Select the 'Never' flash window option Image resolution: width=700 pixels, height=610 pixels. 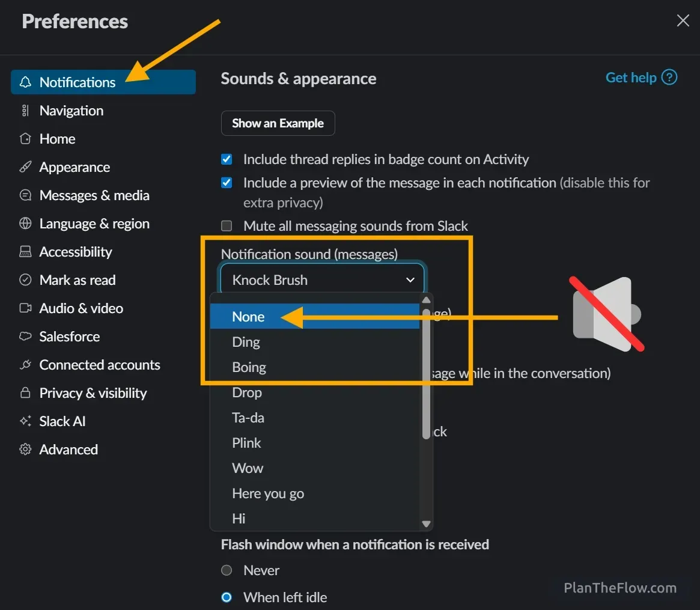(x=227, y=570)
